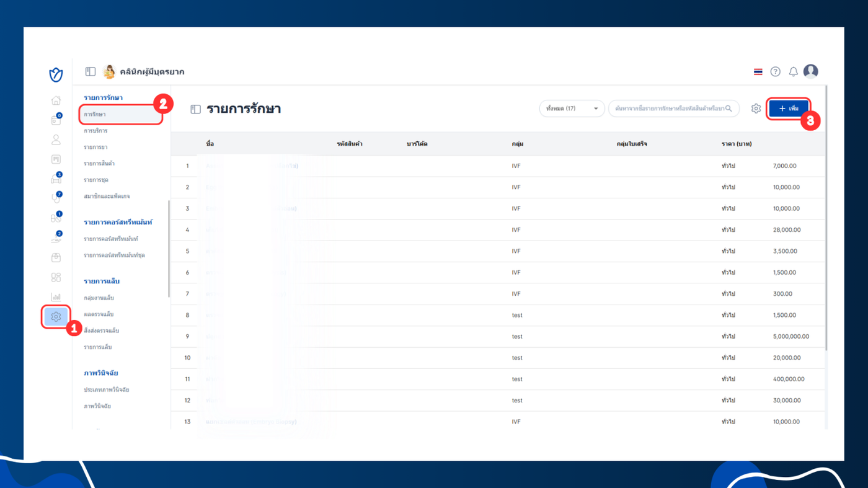Click the 5,000,000.00 price in row 9
868x488 pixels.
click(x=791, y=337)
